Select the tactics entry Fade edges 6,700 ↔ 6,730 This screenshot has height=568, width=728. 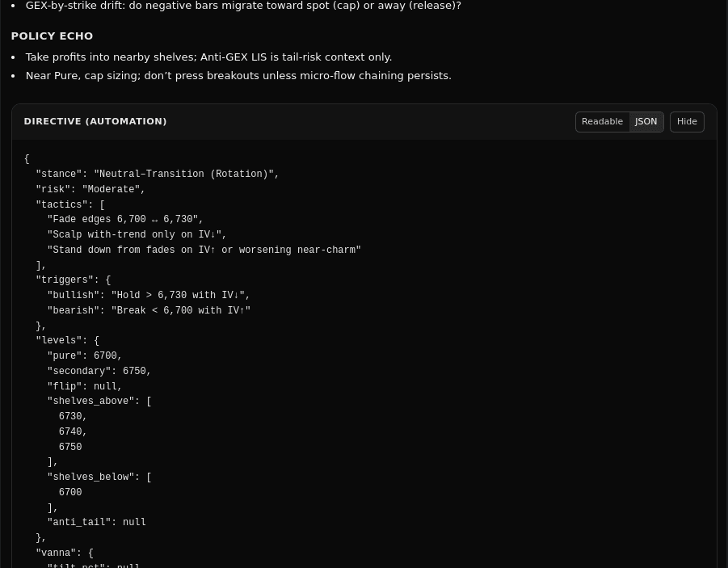click(x=121, y=220)
